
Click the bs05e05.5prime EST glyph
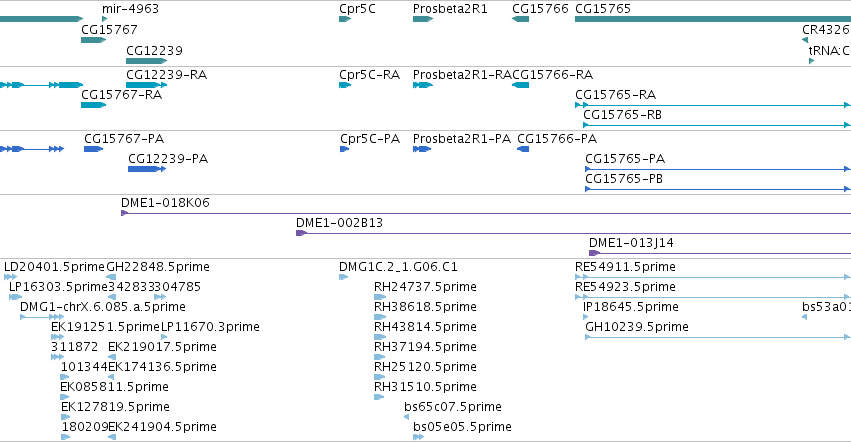click(418, 437)
